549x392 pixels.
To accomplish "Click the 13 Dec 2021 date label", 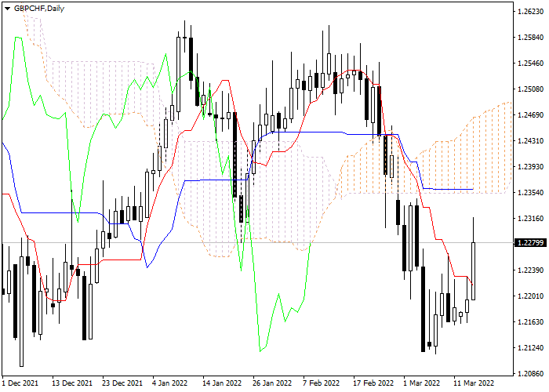I will tap(72, 383).
